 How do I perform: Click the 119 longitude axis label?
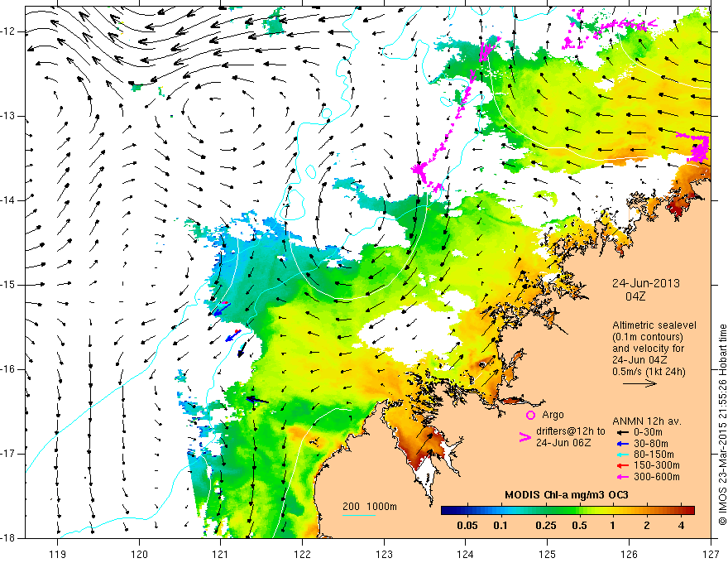coord(58,554)
